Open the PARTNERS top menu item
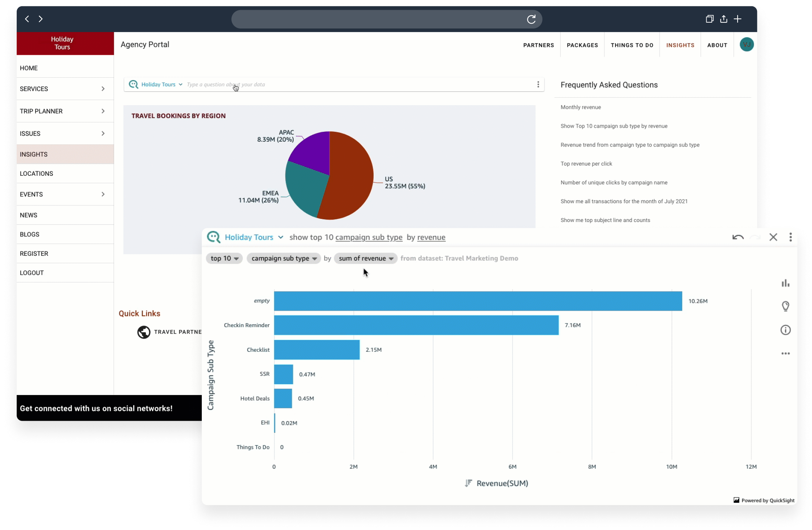 coord(539,45)
